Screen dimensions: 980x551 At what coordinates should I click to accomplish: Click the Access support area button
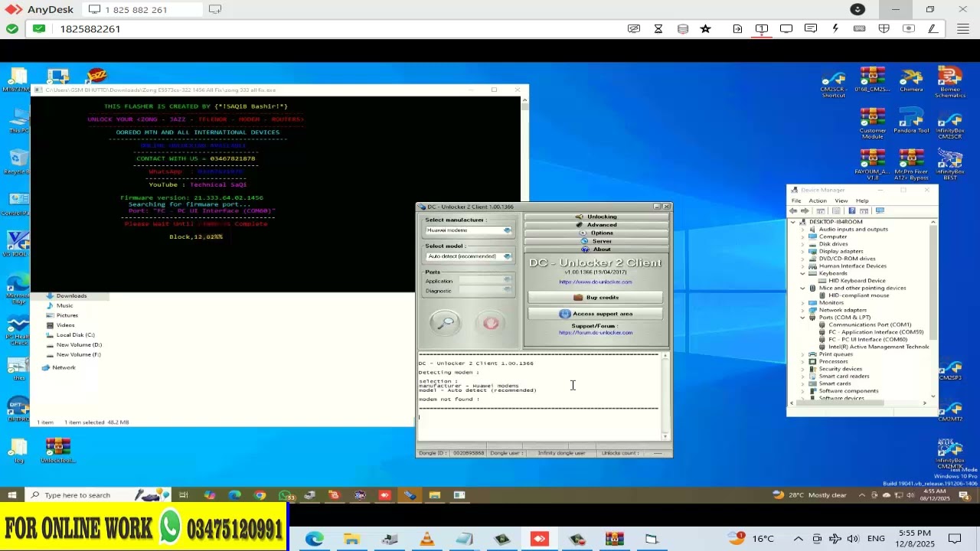(596, 314)
